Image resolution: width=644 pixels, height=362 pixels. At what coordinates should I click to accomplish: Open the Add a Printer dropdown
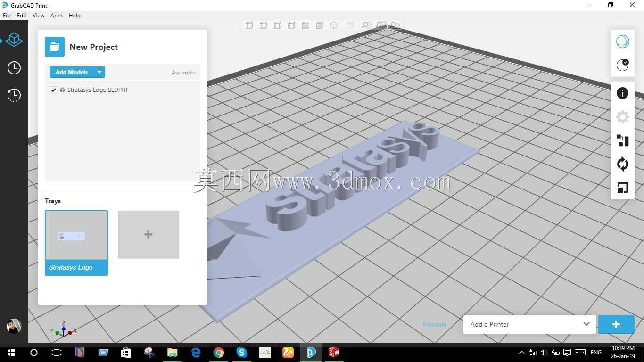[529, 324]
